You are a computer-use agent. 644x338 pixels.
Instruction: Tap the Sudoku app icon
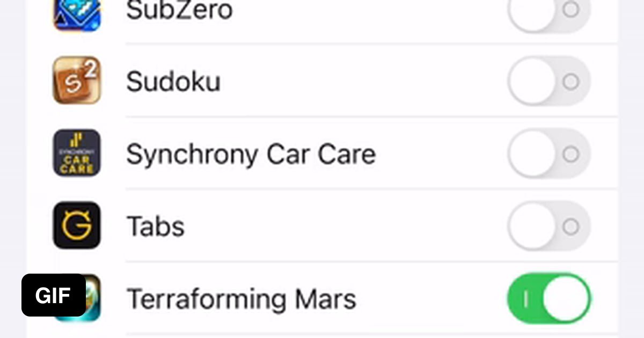coord(77,80)
